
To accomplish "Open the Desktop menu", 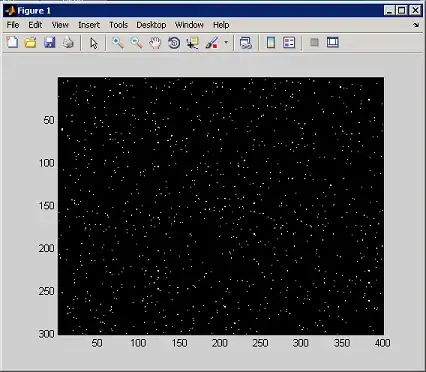I will coord(151,25).
